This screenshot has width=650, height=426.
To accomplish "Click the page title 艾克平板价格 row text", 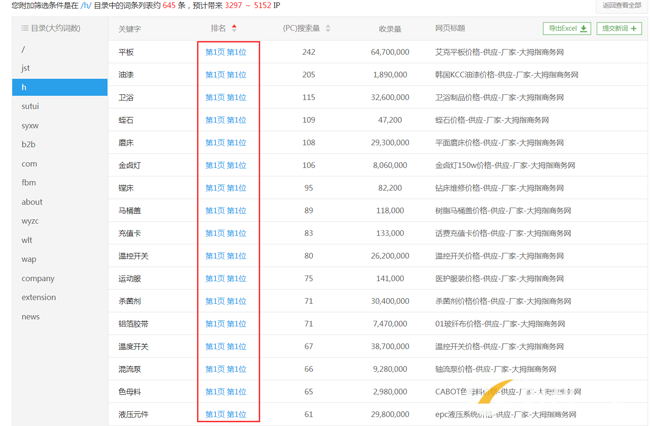I will tap(499, 52).
